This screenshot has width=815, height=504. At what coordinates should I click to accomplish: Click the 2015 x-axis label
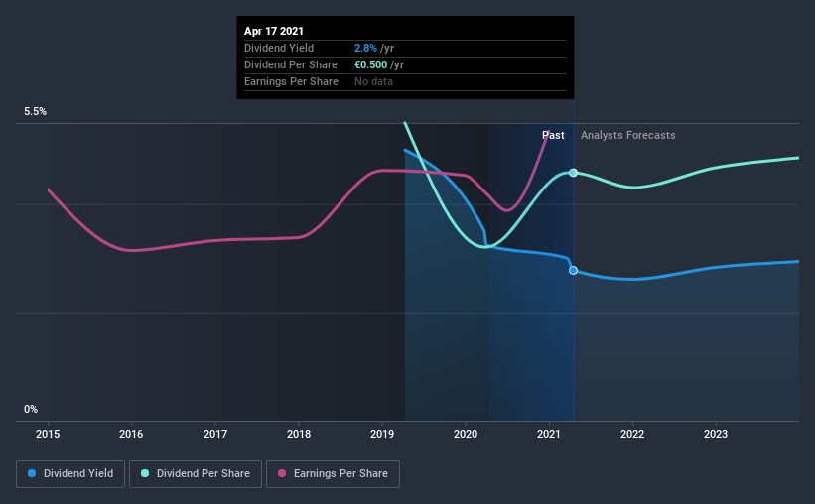[48, 434]
